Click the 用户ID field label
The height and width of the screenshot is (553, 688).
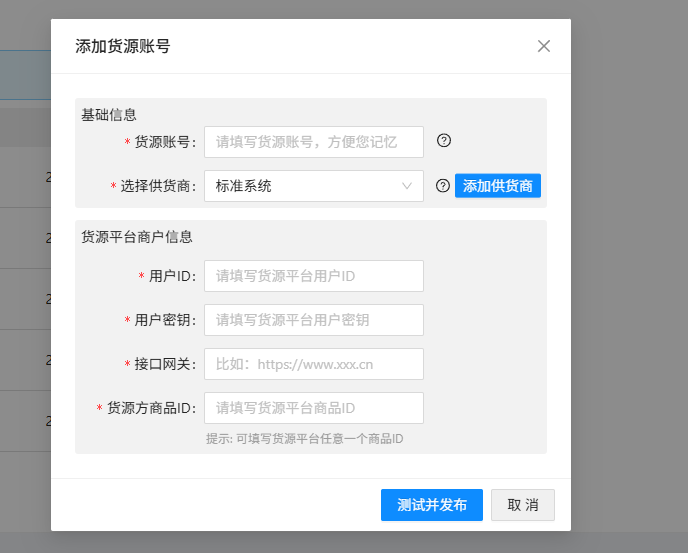pos(172,276)
